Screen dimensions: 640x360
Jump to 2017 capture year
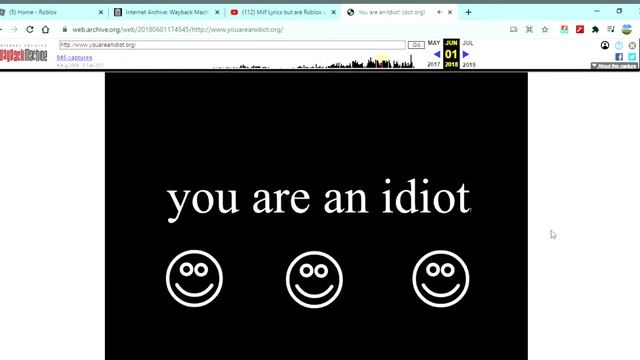(x=433, y=64)
